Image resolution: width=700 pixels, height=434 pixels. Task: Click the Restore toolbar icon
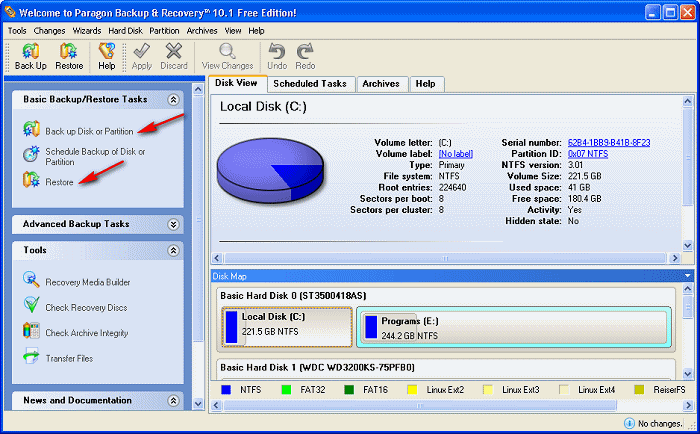pos(69,52)
